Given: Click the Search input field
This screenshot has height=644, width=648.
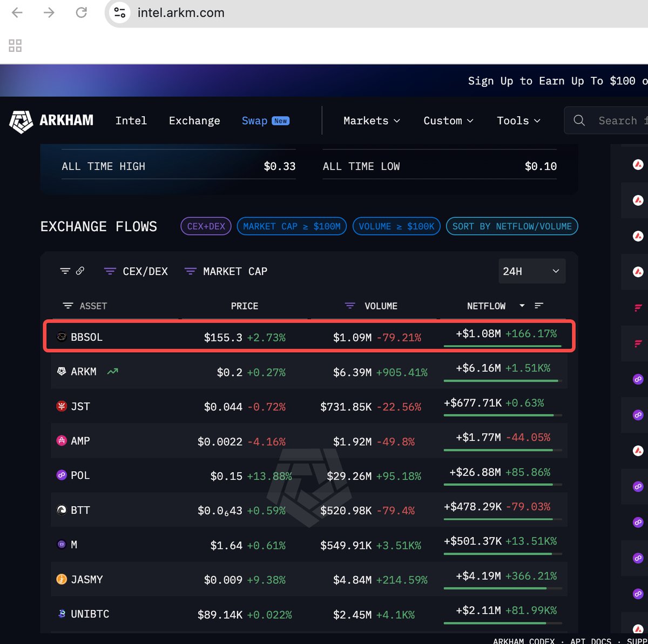Looking at the screenshot, I should [606, 120].
